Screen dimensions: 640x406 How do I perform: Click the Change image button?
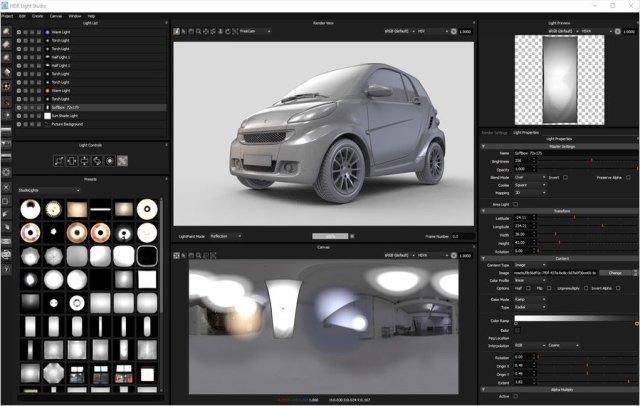point(615,272)
